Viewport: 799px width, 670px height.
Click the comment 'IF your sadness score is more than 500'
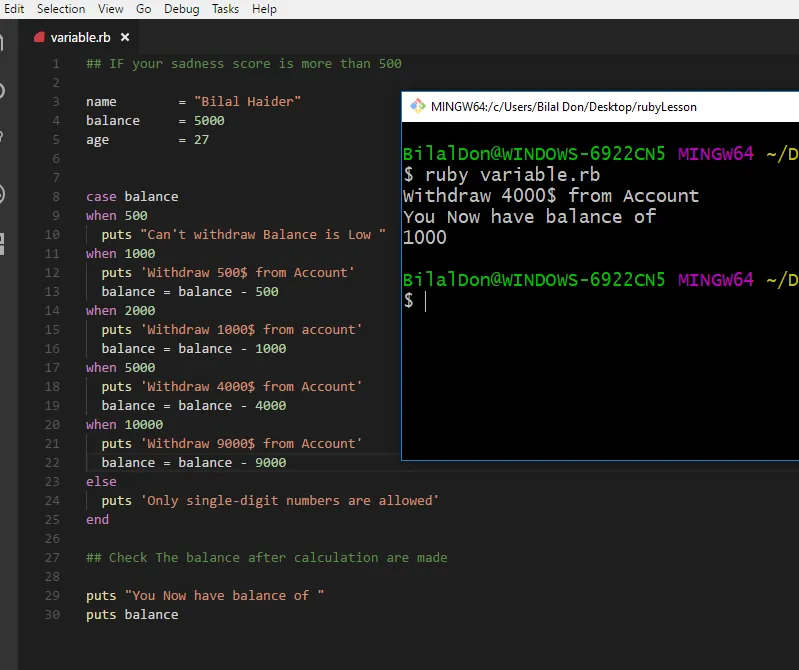pos(244,64)
